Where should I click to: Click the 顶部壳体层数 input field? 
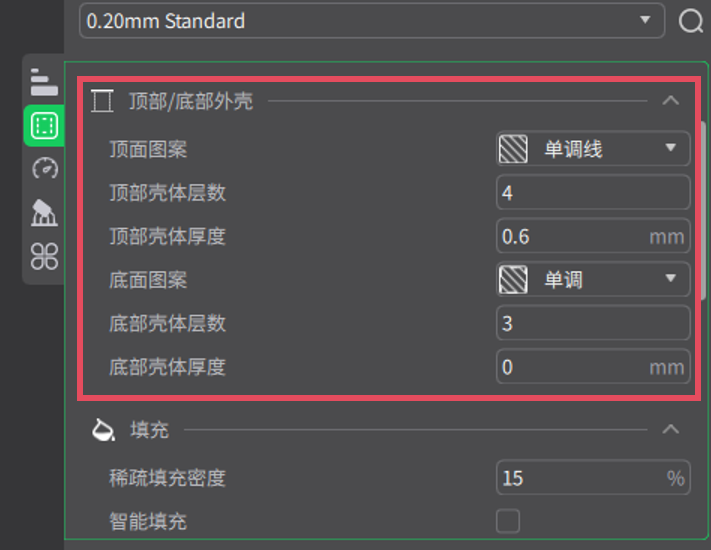click(592, 193)
